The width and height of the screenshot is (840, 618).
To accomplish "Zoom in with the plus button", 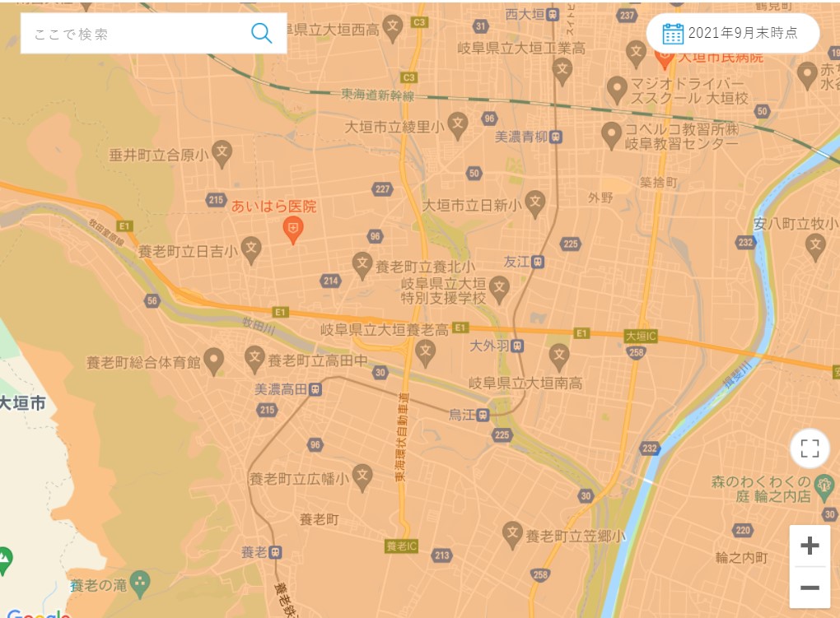I will (x=810, y=546).
